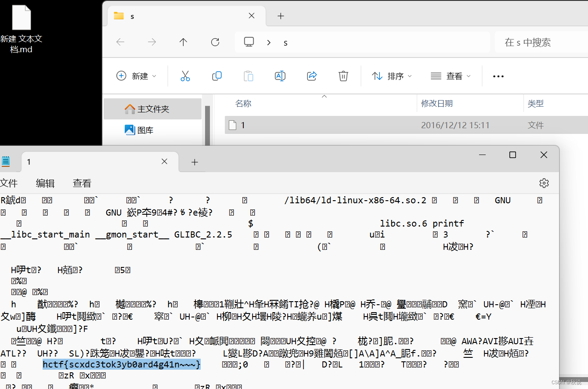This screenshot has height=389, width=588.
Task: Sort by the 修改日期 column header
Action: click(436, 104)
